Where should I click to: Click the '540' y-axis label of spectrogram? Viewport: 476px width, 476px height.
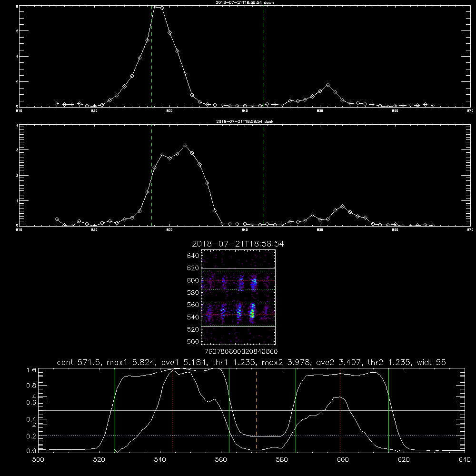[193, 317]
